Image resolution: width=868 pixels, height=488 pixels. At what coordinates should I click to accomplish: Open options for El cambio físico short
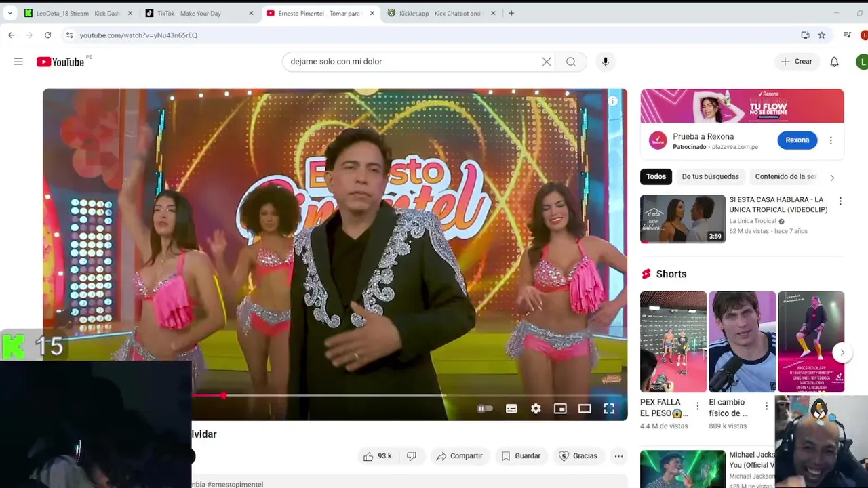pyautogui.click(x=766, y=407)
